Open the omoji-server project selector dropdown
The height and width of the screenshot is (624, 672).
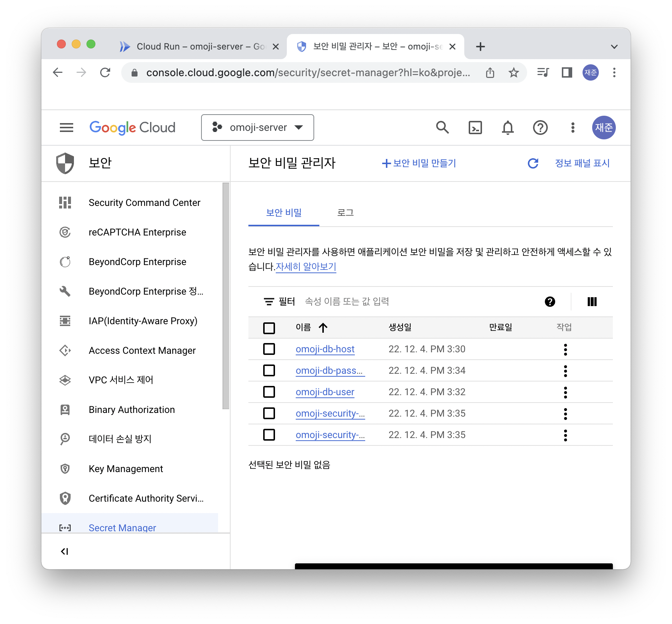[x=258, y=128]
